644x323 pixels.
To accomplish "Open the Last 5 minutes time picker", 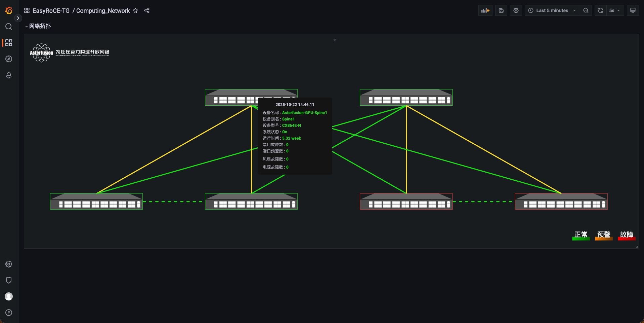I will pyautogui.click(x=552, y=10).
